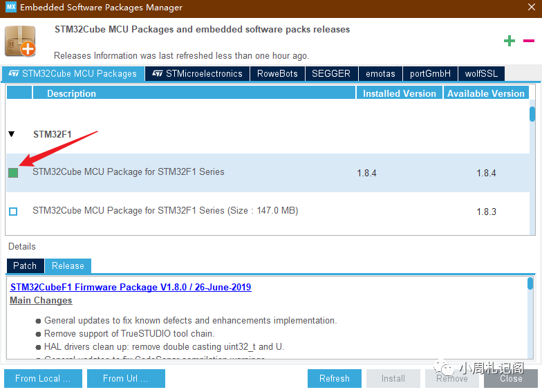Click the package box icon
This screenshot has width=542, height=392.
click(x=20, y=41)
